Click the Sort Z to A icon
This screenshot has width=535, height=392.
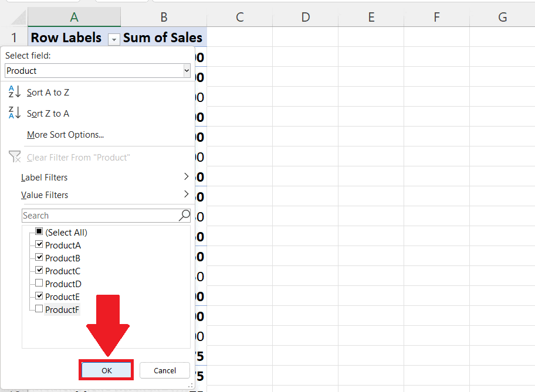click(x=14, y=113)
